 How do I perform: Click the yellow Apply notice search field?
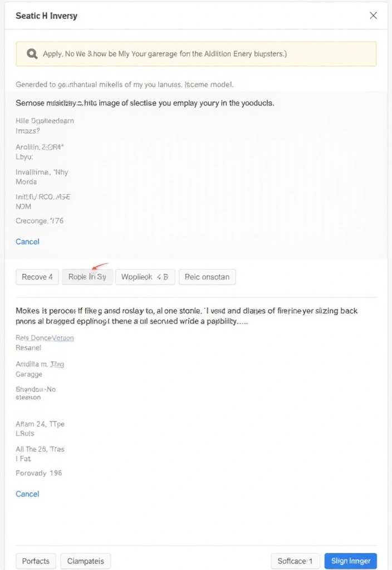[x=196, y=54]
